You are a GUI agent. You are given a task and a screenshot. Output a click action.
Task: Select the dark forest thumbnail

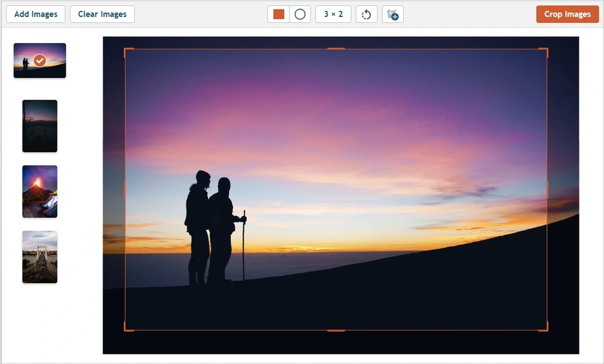tap(39, 126)
